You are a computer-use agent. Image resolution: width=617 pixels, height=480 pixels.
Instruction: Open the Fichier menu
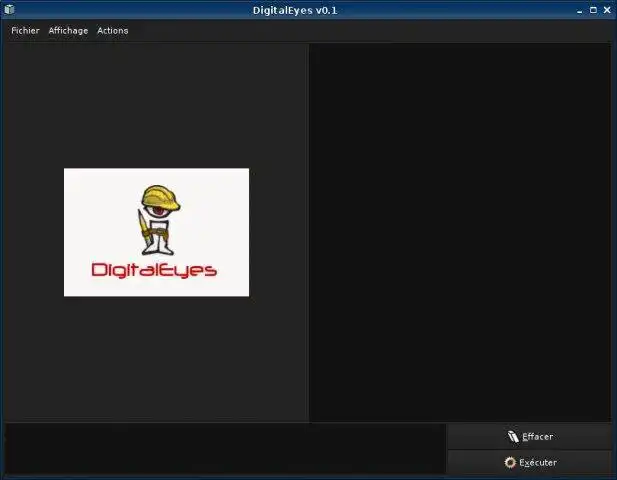point(25,31)
